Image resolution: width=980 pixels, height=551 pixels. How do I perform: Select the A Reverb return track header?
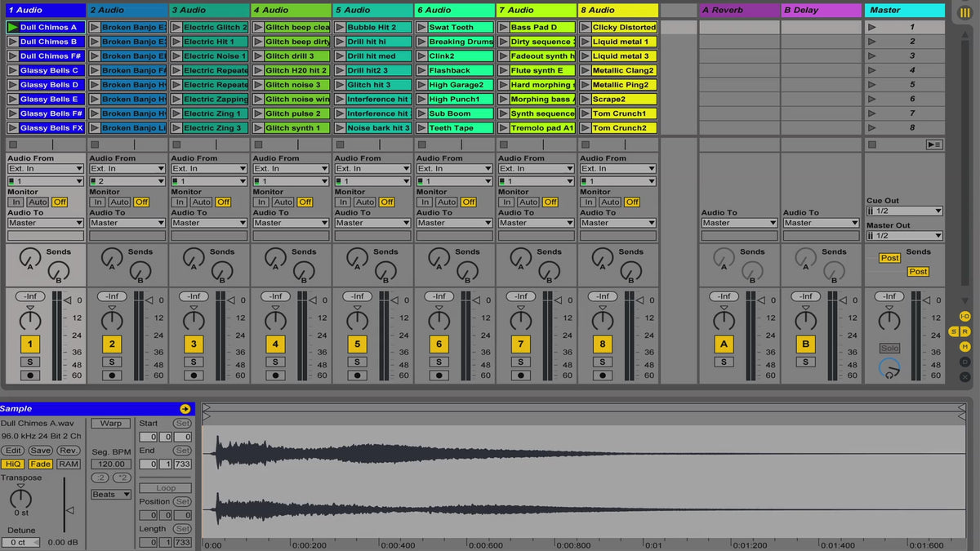pos(739,11)
